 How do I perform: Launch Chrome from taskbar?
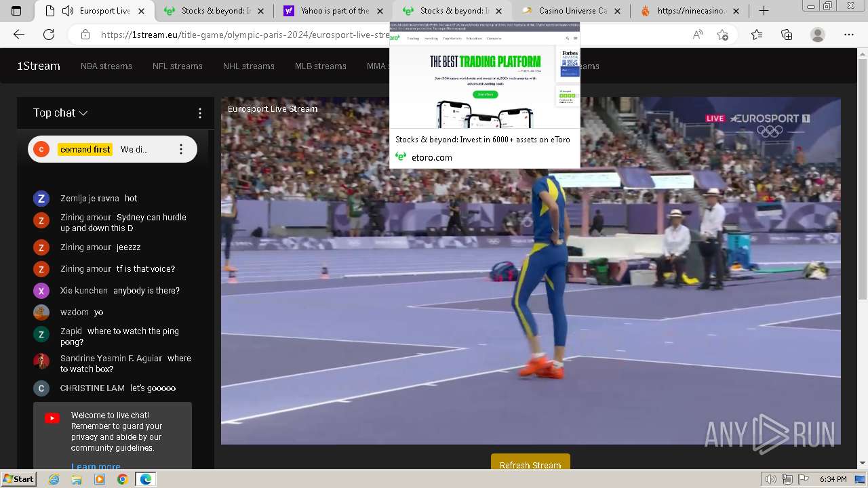[122, 479]
